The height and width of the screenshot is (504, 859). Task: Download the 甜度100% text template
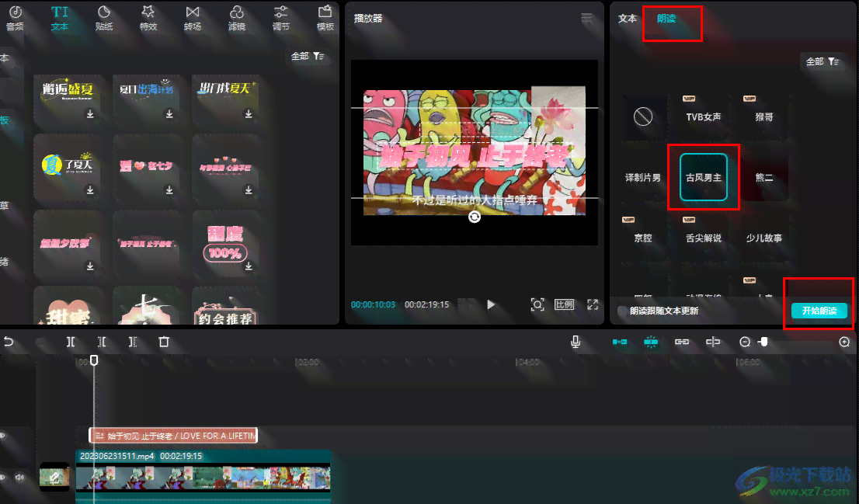coord(249,266)
